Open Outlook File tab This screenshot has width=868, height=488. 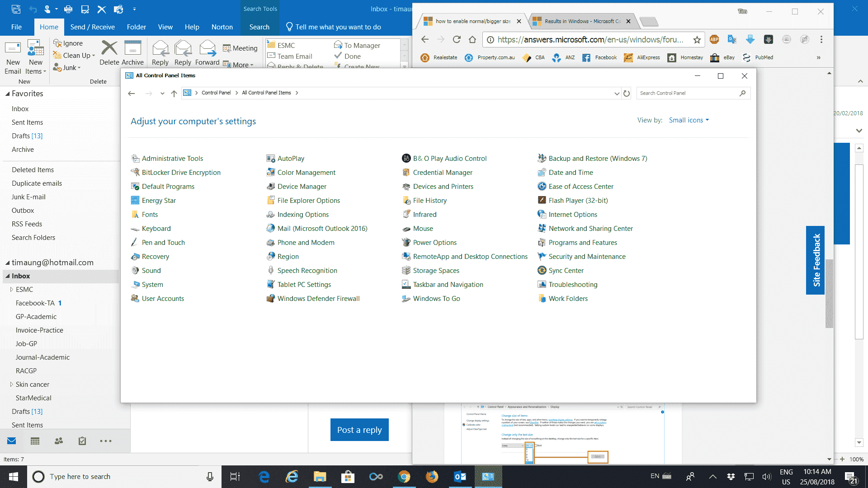16,27
